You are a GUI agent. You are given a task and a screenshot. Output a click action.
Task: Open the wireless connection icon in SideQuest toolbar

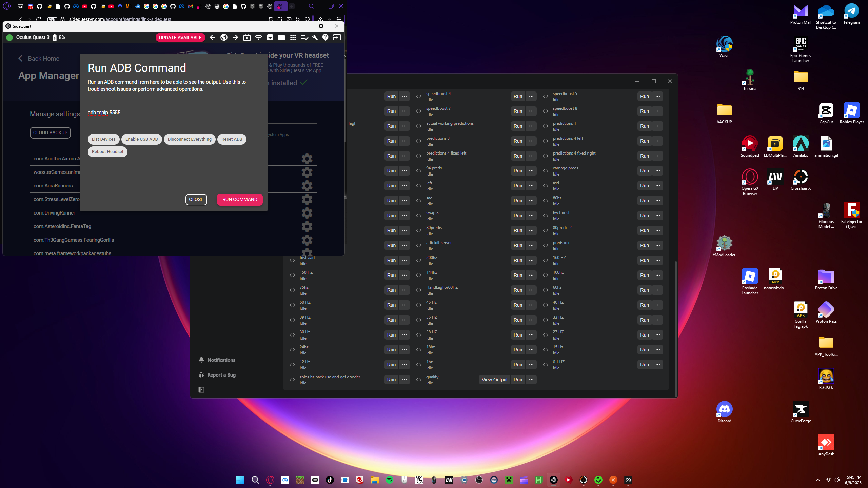click(x=258, y=37)
